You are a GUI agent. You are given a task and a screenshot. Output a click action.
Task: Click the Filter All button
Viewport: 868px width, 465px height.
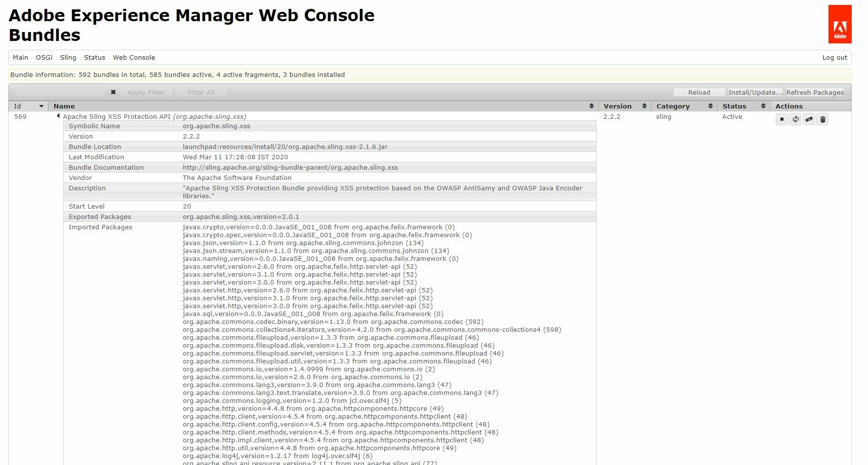(201, 92)
